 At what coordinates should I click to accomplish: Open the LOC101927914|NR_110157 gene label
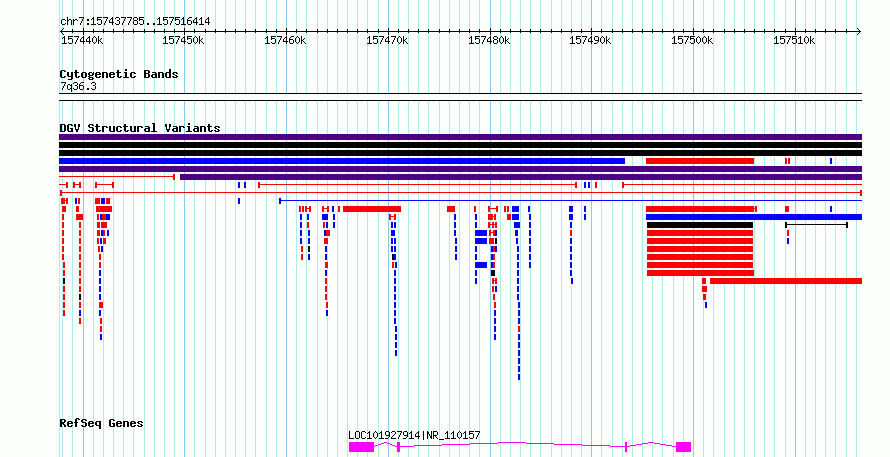(x=414, y=435)
